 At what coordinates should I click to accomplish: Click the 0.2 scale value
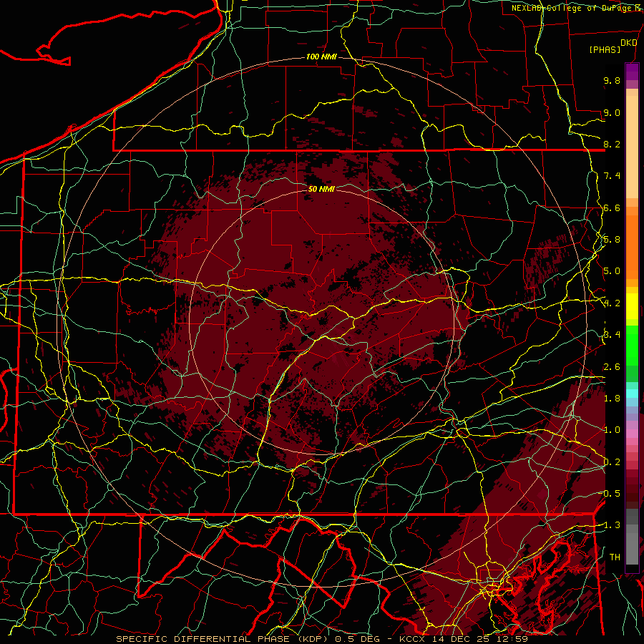click(612, 462)
